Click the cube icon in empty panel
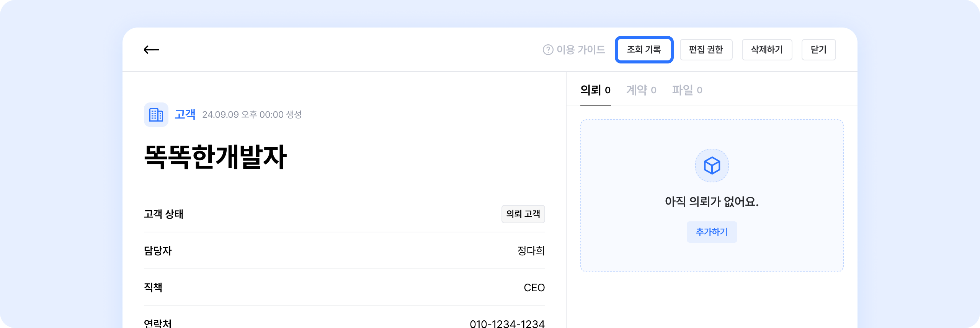980x328 pixels. point(712,166)
